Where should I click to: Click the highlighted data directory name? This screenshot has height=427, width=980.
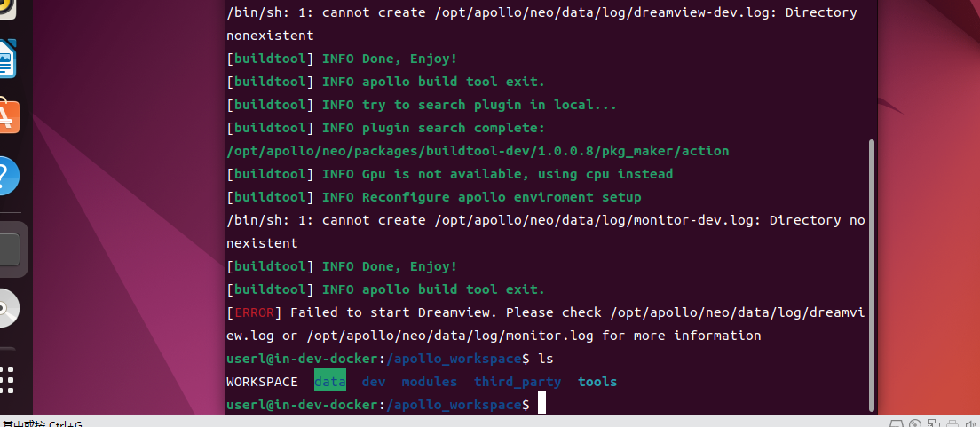(329, 382)
